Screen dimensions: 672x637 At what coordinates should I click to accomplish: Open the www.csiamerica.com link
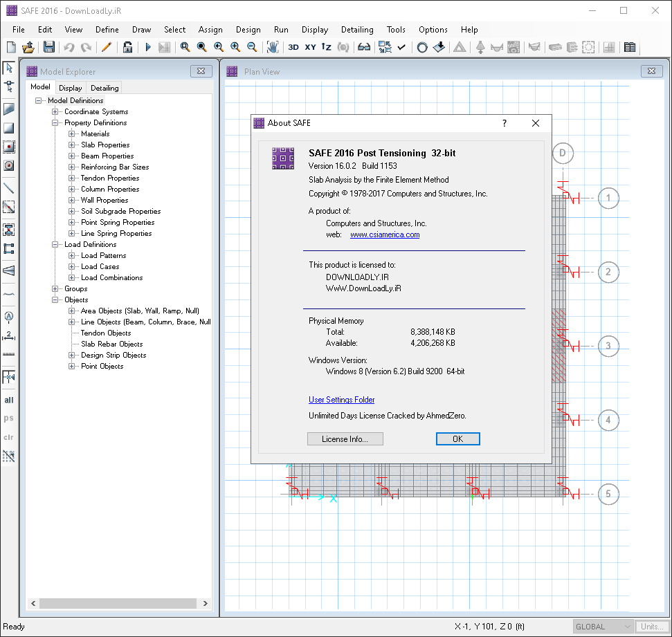point(384,235)
